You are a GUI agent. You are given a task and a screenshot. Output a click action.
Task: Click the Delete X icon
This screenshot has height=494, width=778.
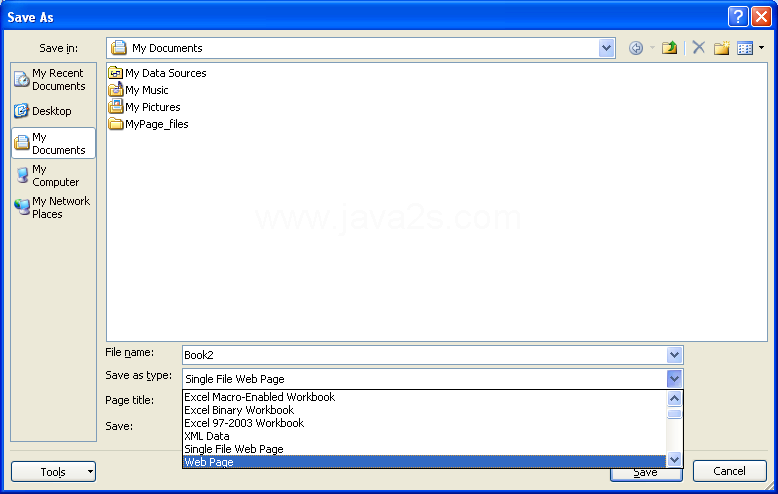tap(699, 48)
